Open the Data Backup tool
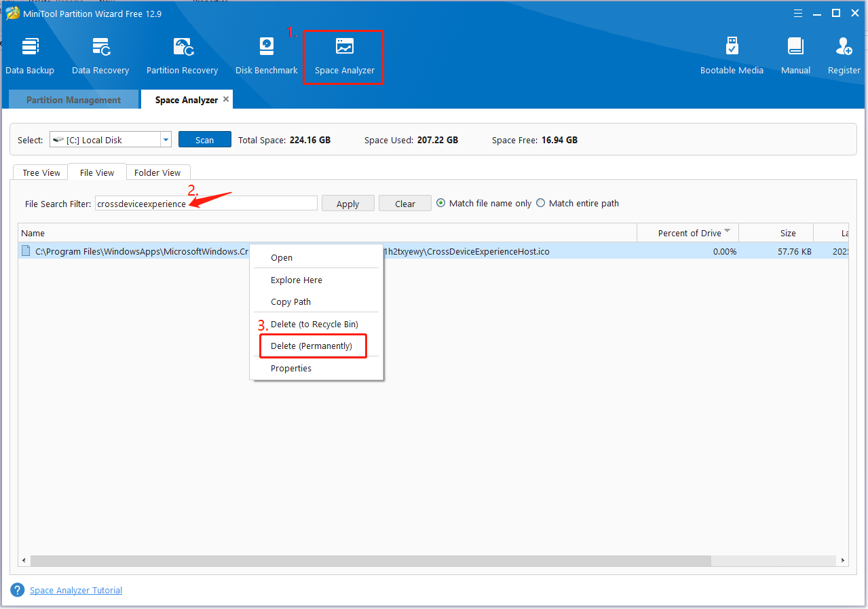Image resolution: width=868 pixels, height=609 pixels. coord(30,56)
